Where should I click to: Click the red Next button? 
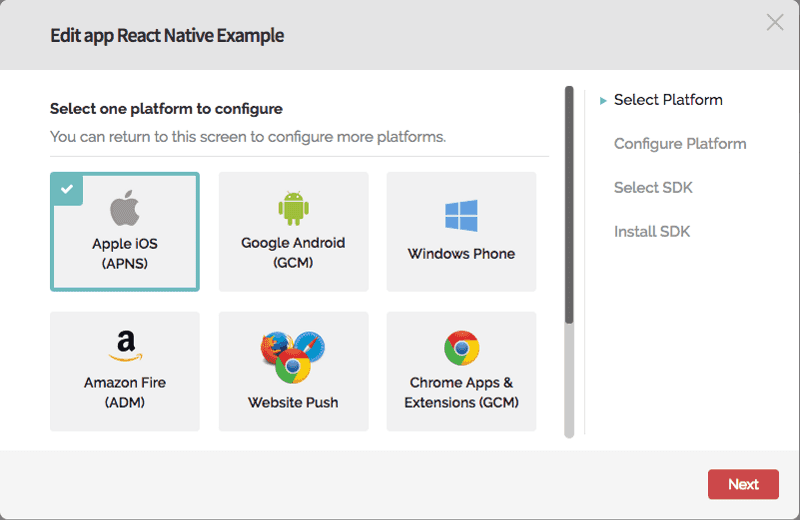point(743,484)
